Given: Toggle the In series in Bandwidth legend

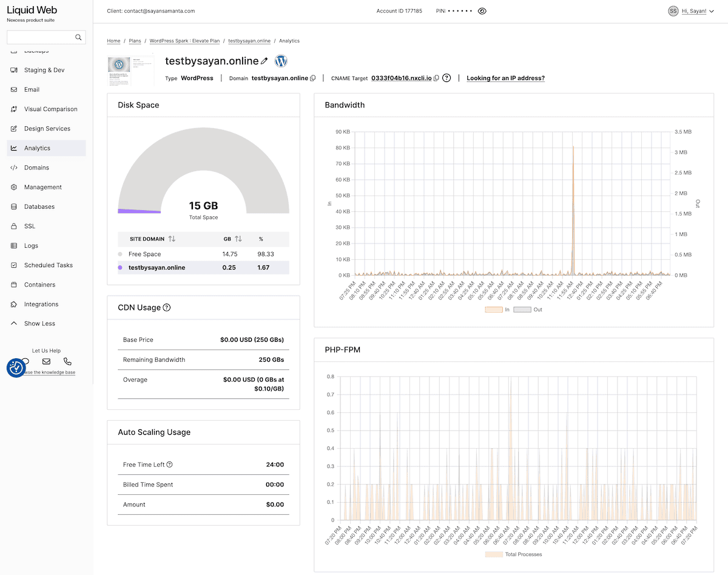Looking at the screenshot, I should point(497,310).
